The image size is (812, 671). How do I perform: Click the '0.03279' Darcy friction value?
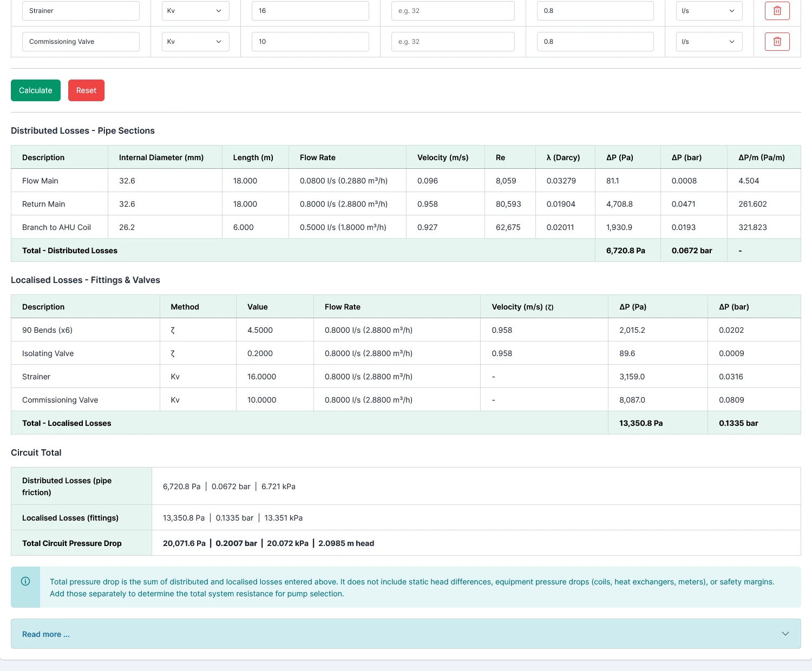[561, 181]
